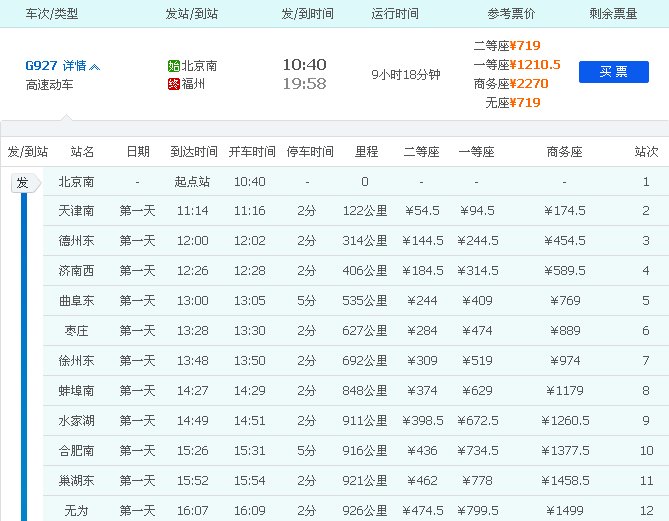Click the 日期 column header
669x521 pixels.
pyautogui.click(x=138, y=151)
